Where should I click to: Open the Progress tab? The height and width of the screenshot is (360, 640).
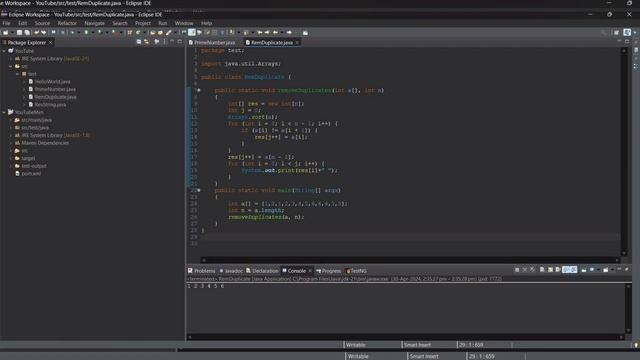click(328, 271)
